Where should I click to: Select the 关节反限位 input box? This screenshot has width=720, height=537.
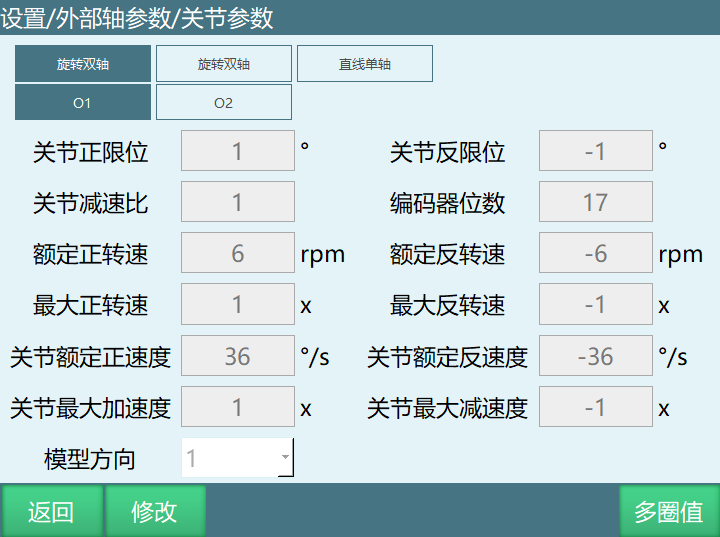[x=595, y=151]
